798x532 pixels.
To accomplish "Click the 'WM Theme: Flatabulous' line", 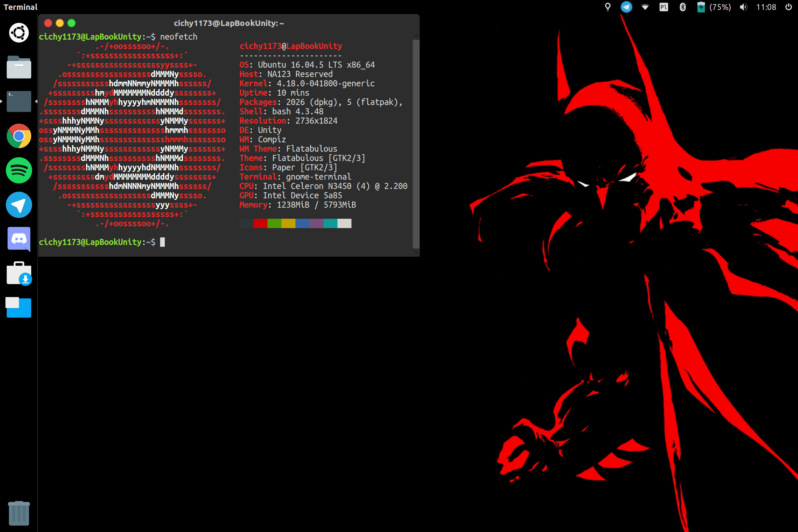I will tap(288, 149).
